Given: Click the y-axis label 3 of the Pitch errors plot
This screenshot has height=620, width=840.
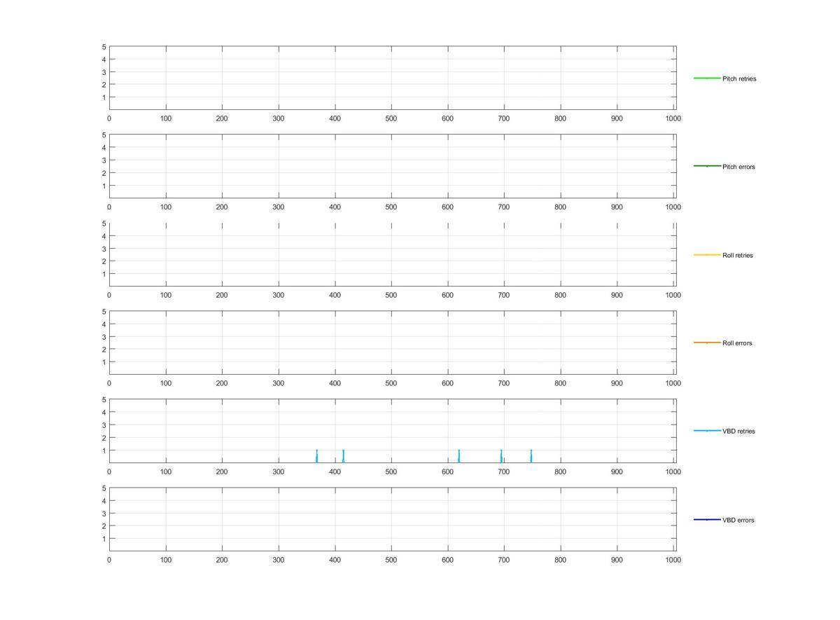Looking at the screenshot, I should pos(104,160).
